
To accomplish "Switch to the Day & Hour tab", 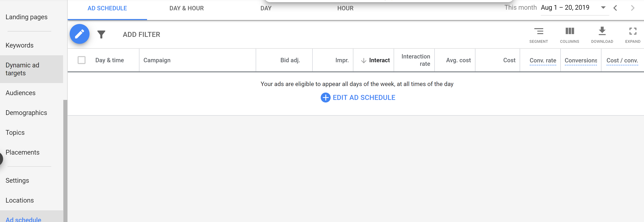I will [x=187, y=8].
